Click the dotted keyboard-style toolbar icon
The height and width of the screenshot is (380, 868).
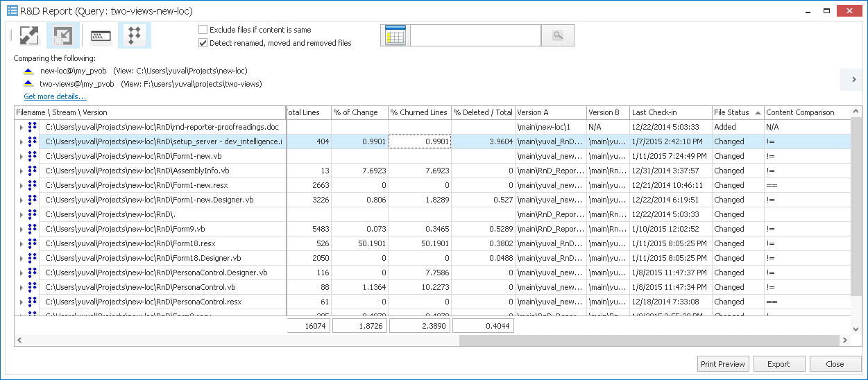[101, 36]
